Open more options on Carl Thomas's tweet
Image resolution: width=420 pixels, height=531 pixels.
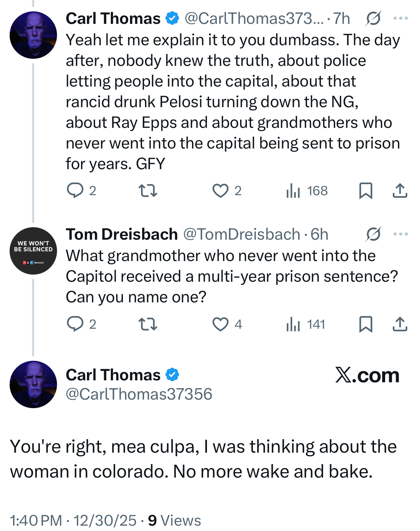click(x=400, y=19)
